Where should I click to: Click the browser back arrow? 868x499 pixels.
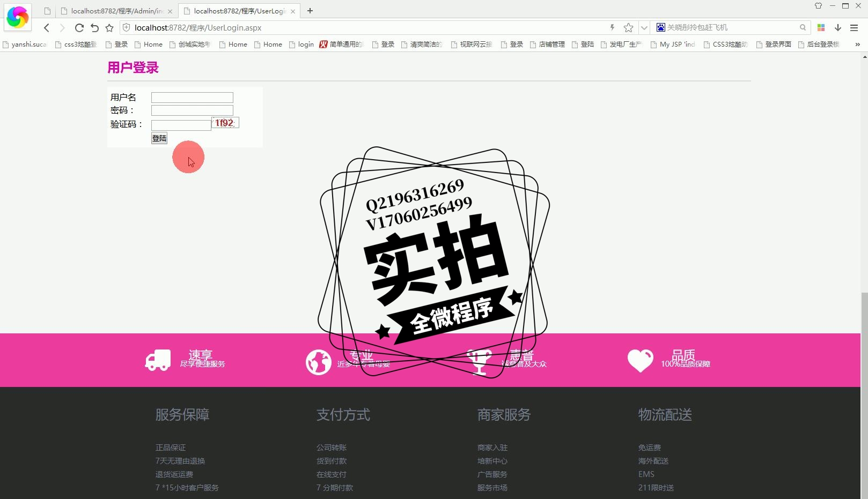[x=47, y=28]
